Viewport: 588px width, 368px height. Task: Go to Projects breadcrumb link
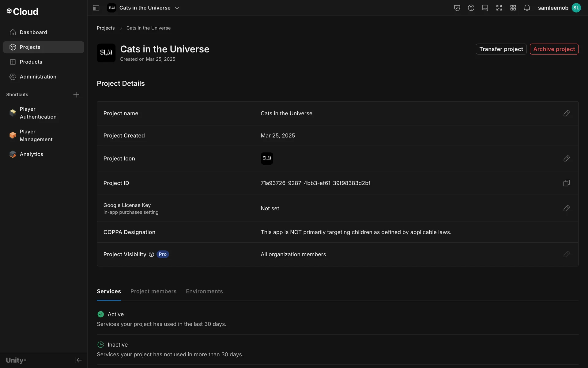(x=106, y=28)
